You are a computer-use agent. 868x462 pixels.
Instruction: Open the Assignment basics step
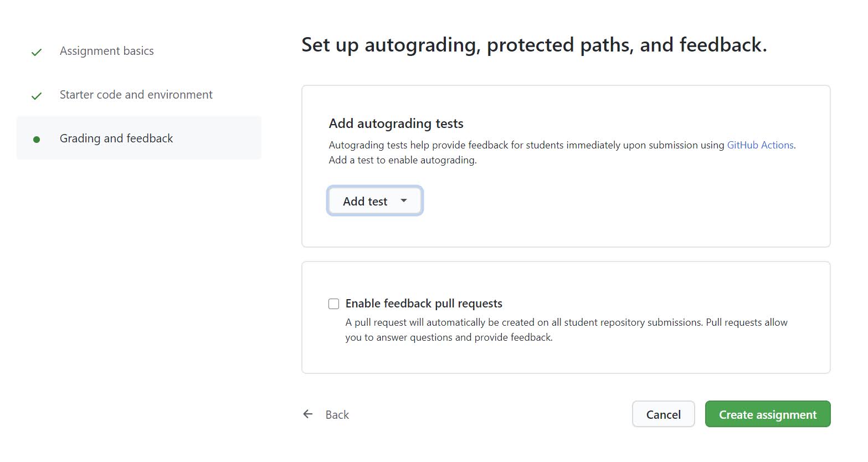tap(107, 51)
